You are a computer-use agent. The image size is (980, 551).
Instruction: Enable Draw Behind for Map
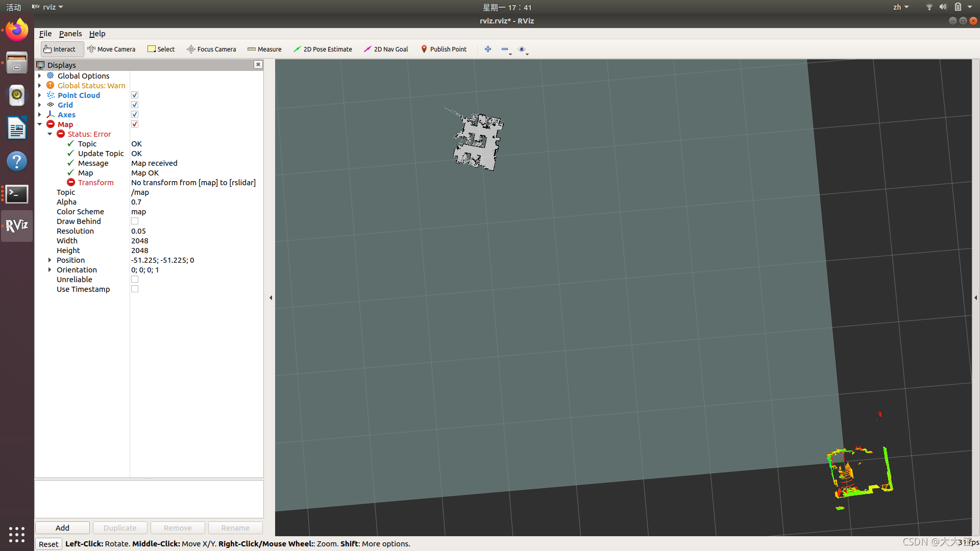[134, 221]
